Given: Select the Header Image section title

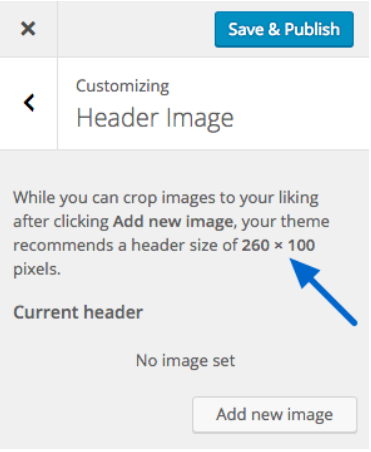Looking at the screenshot, I should pos(155,118).
